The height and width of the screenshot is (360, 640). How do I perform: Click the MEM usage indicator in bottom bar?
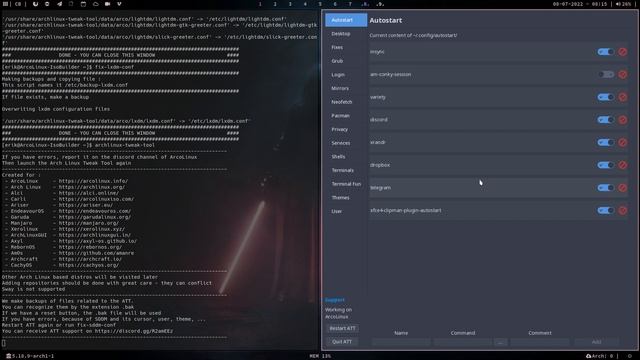[320, 356]
